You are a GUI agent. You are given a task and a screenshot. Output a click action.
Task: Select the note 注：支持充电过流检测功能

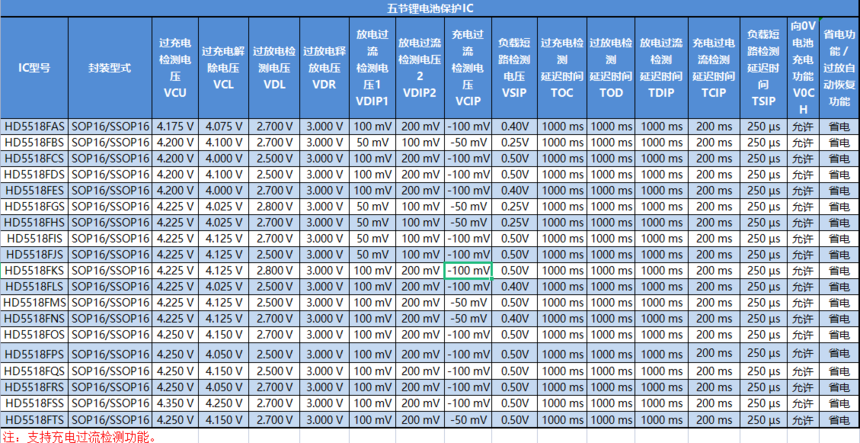point(80,437)
